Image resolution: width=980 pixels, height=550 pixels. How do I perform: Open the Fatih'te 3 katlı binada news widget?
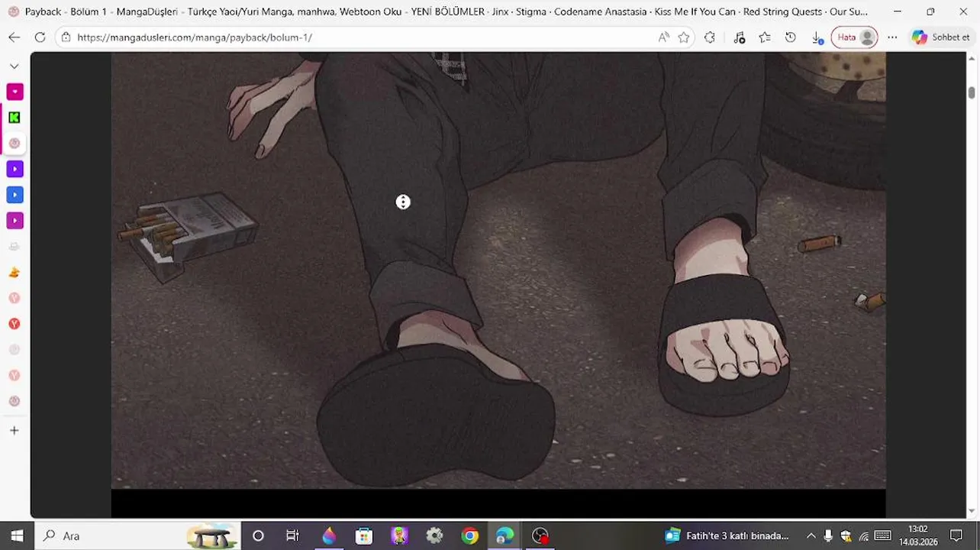727,536
